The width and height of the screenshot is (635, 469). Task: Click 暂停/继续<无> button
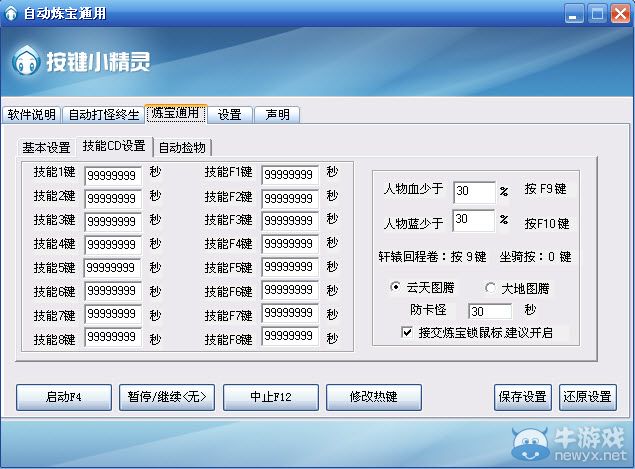click(167, 397)
